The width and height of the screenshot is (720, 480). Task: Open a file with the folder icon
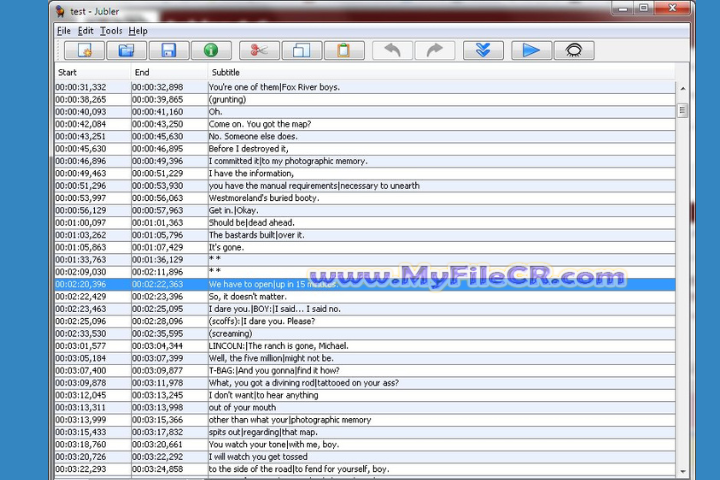pos(126,51)
